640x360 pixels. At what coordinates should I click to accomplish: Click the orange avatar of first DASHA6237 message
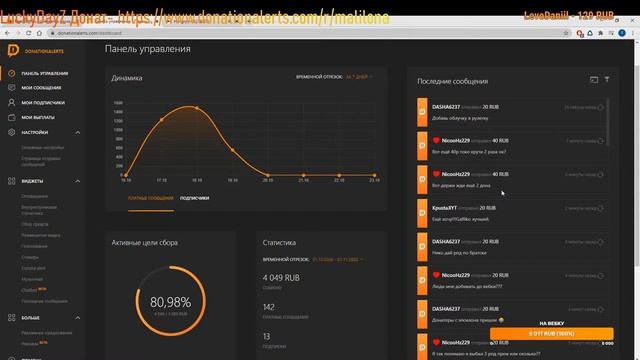[422, 112]
